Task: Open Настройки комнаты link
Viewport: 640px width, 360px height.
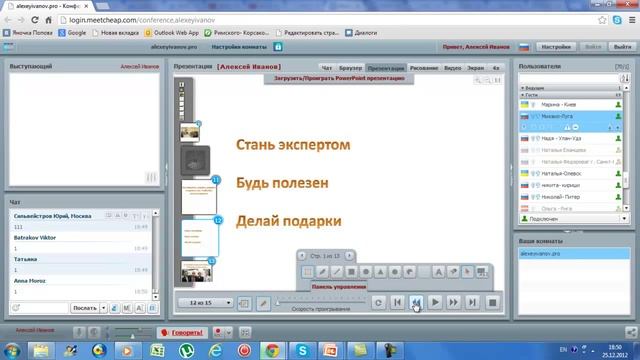Action: click(x=239, y=47)
